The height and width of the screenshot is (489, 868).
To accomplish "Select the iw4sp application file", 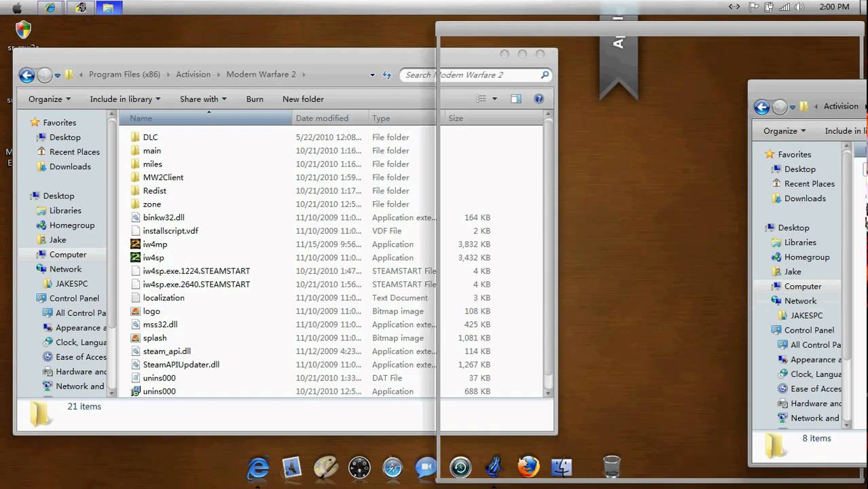I will [153, 257].
